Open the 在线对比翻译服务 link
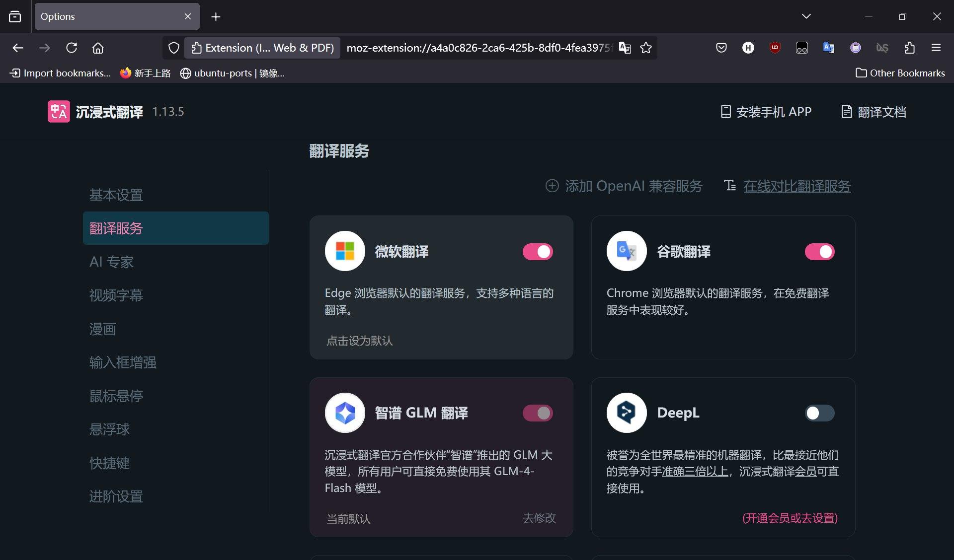Viewport: 954px width, 560px height. [x=797, y=186]
